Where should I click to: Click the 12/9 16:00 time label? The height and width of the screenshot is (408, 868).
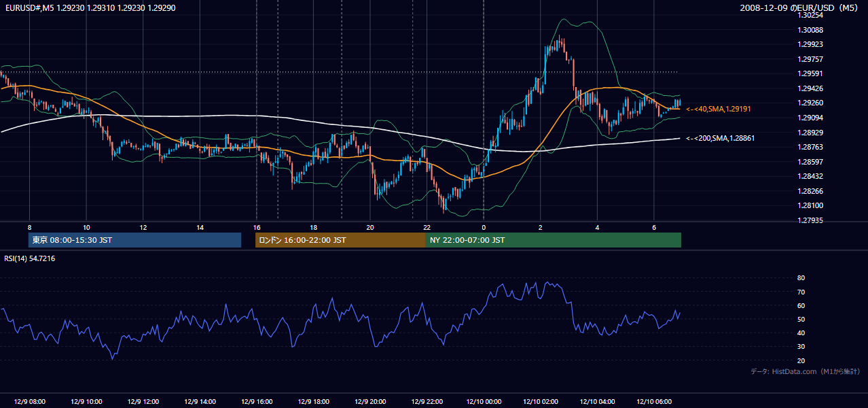pos(257,402)
